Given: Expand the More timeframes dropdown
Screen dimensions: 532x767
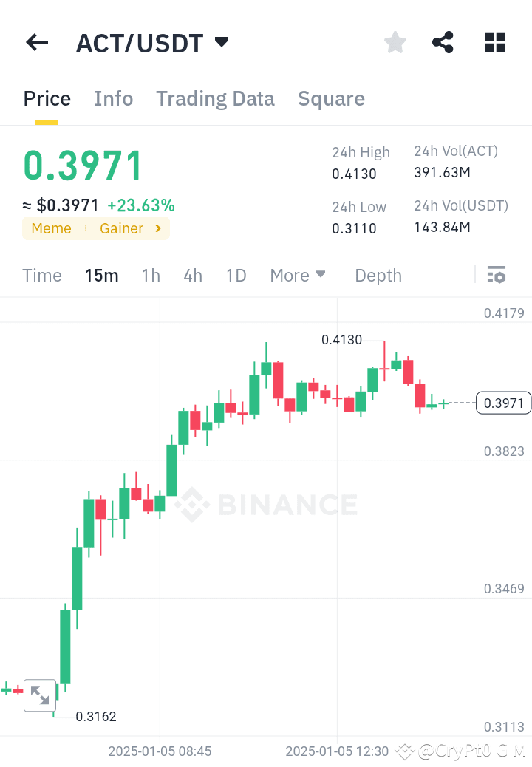Looking at the screenshot, I should tap(298, 275).
